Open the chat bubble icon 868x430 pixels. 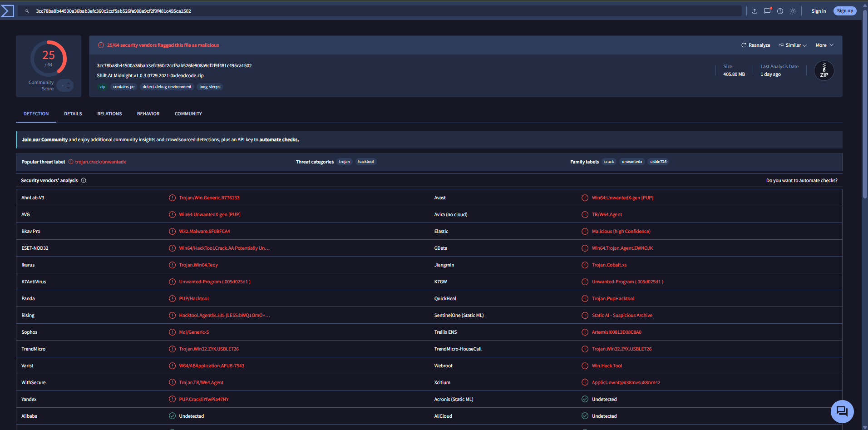click(842, 411)
